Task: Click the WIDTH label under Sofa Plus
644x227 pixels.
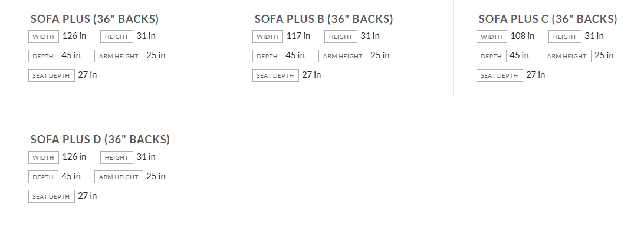Action: pos(44,37)
